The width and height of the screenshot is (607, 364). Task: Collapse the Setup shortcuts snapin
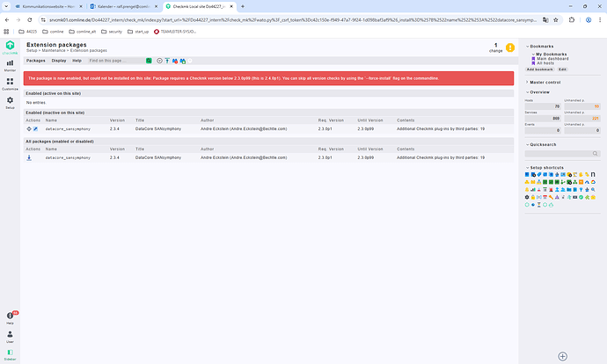click(x=545, y=168)
